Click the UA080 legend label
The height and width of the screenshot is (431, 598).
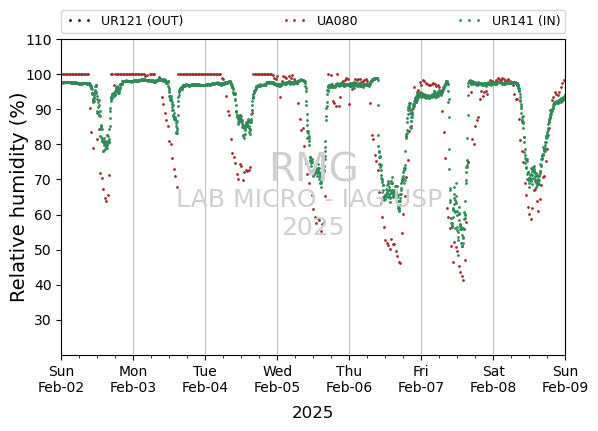pos(337,21)
